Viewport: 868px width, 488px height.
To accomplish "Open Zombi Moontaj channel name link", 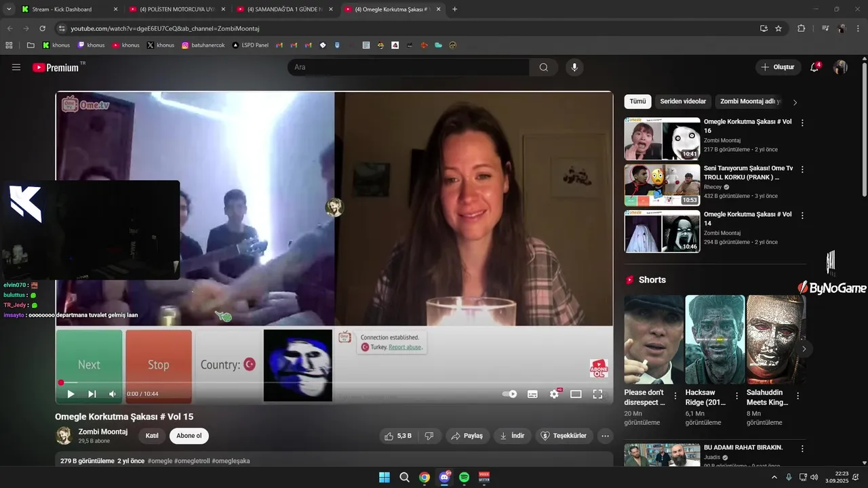I will (103, 432).
